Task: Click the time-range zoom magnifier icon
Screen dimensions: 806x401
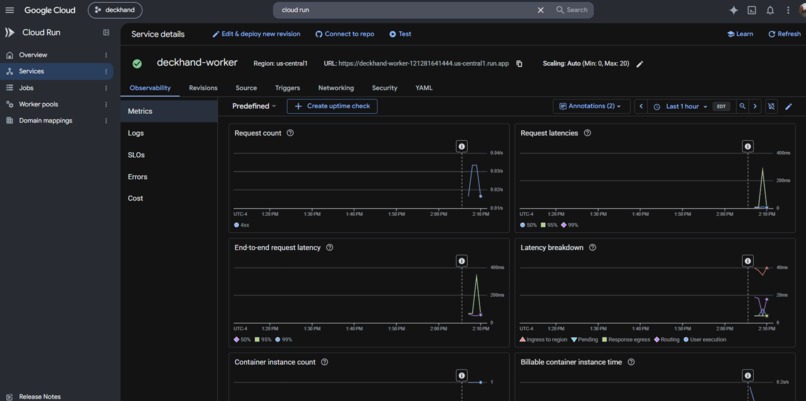Action: 742,106
